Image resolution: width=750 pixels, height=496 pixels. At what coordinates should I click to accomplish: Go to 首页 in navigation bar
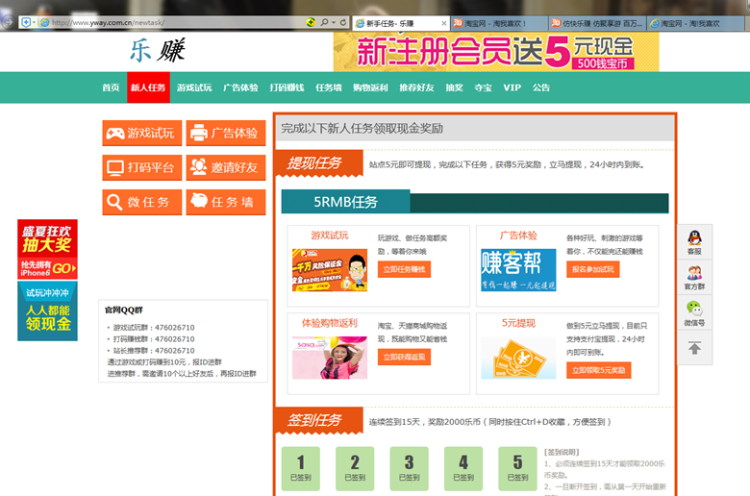(110, 88)
